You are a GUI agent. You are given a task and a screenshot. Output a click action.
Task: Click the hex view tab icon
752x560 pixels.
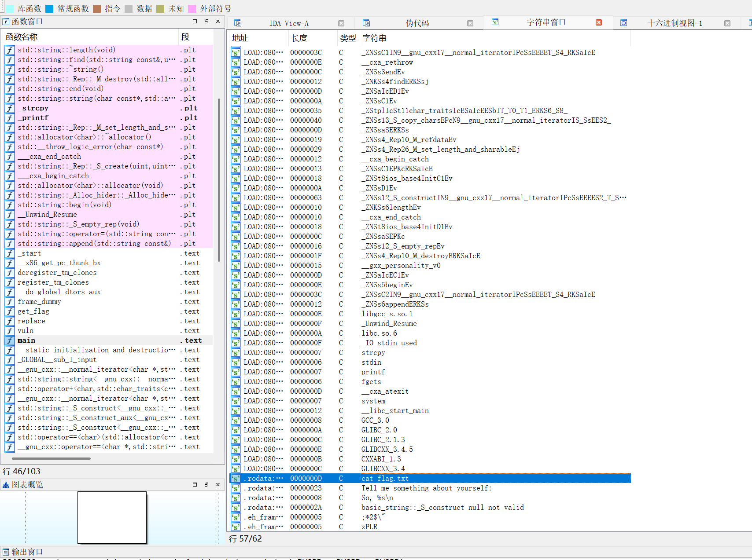[623, 23]
